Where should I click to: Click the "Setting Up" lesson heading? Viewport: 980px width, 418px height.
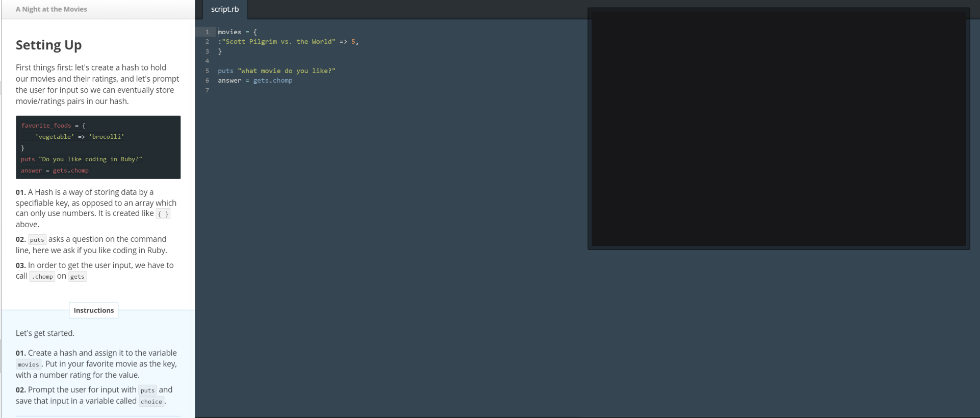click(48, 45)
